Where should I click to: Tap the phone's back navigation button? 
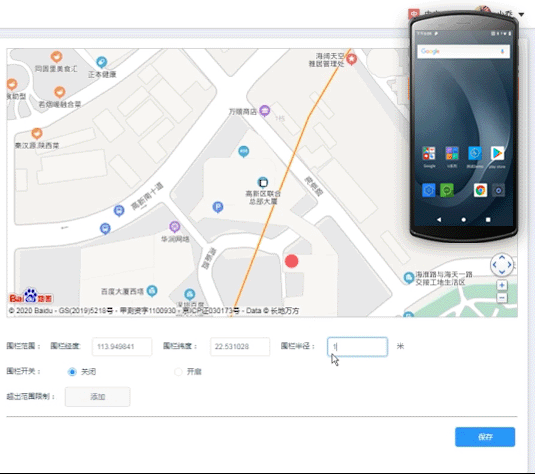click(439, 219)
